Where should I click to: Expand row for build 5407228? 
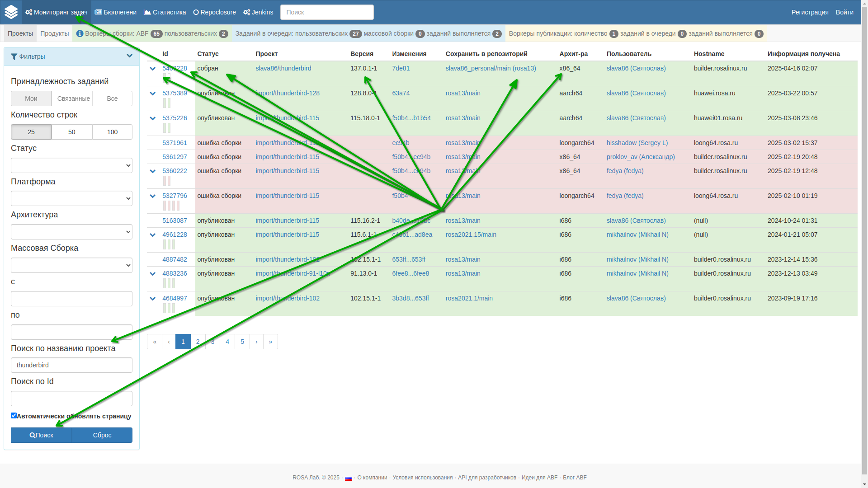pos(152,69)
